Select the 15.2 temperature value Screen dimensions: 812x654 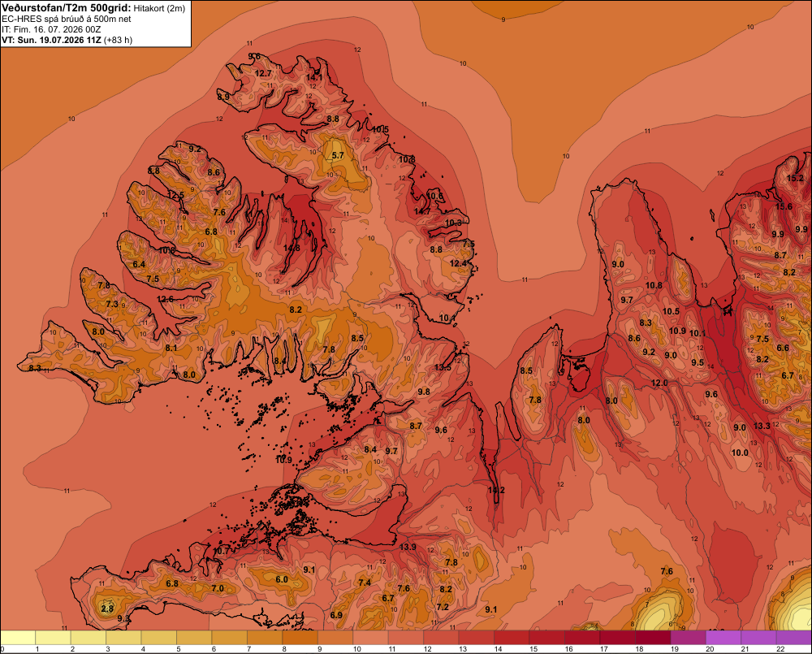tap(796, 178)
